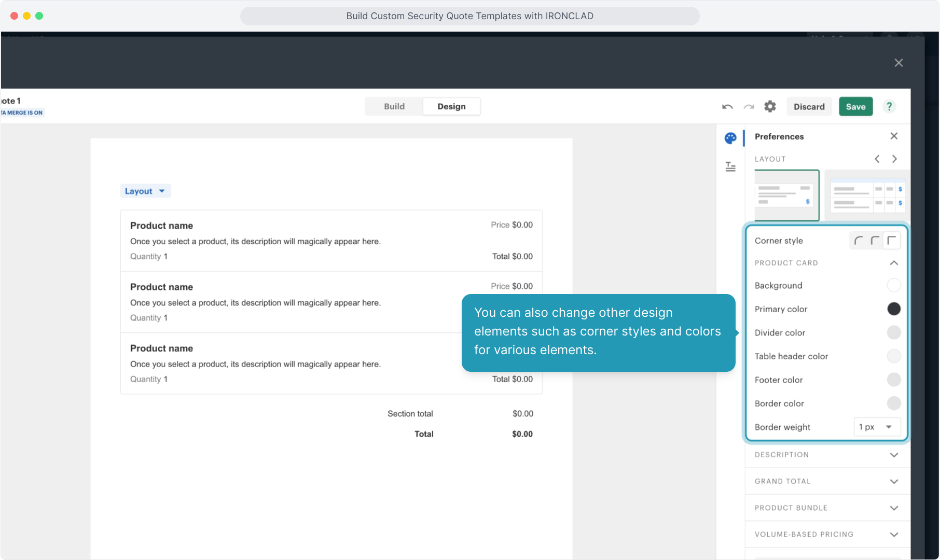Open the Layout dropdown on canvas

tap(145, 191)
